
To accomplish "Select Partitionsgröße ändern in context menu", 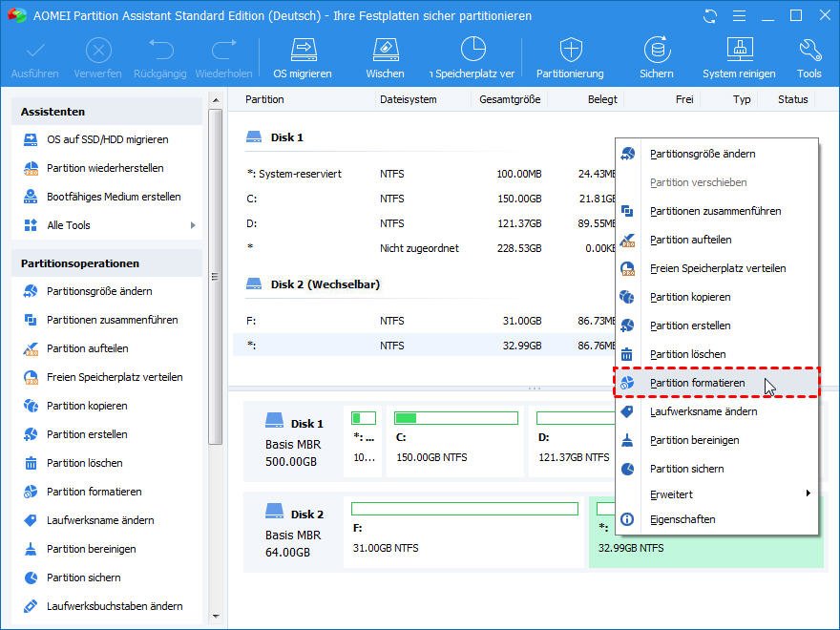I will click(x=716, y=154).
